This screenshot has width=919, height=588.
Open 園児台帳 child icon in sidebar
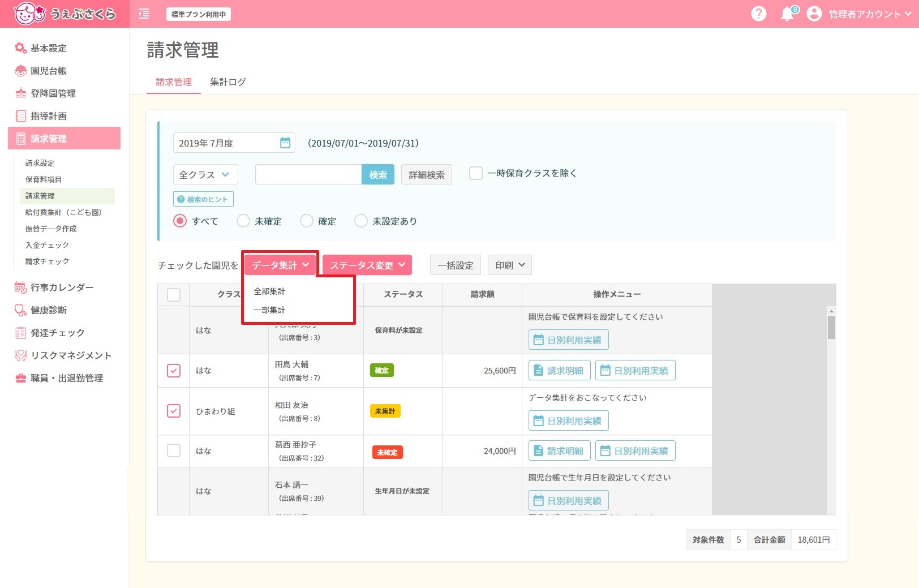point(21,71)
